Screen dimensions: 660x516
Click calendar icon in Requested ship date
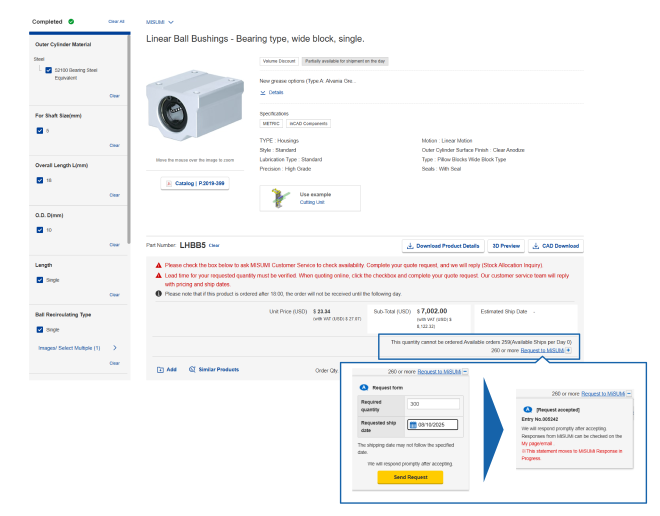tap(414, 424)
